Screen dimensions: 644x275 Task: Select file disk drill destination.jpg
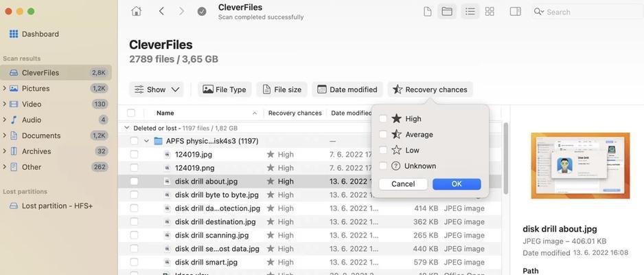click(215, 222)
